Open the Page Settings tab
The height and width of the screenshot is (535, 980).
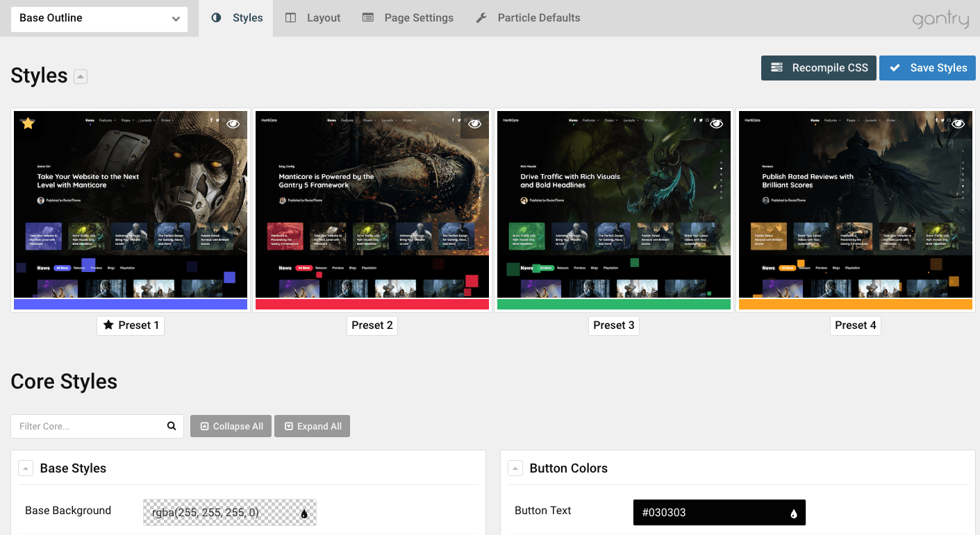pos(408,18)
